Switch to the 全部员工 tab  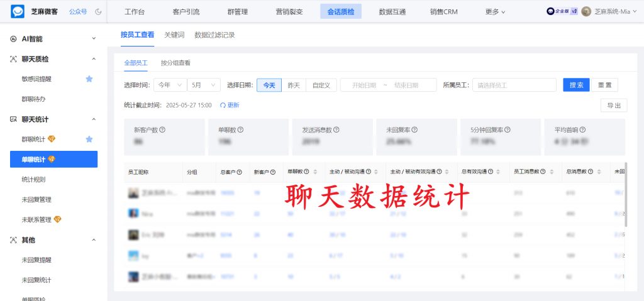point(136,63)
